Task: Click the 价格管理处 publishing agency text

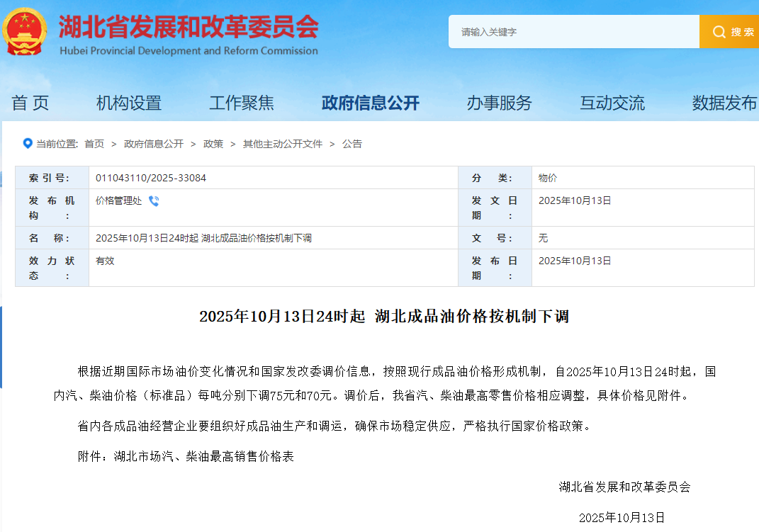Action: click(118, 201)
